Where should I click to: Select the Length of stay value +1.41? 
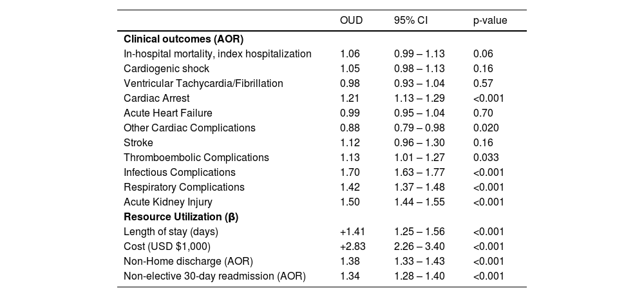click(351, 231)
